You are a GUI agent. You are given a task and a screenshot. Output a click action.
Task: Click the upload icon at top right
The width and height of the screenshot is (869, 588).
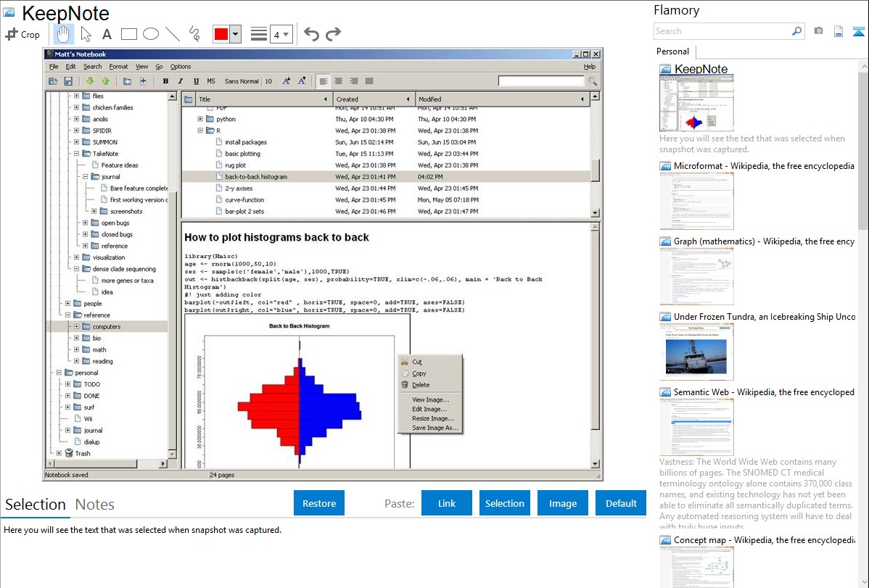coord(858,31)
